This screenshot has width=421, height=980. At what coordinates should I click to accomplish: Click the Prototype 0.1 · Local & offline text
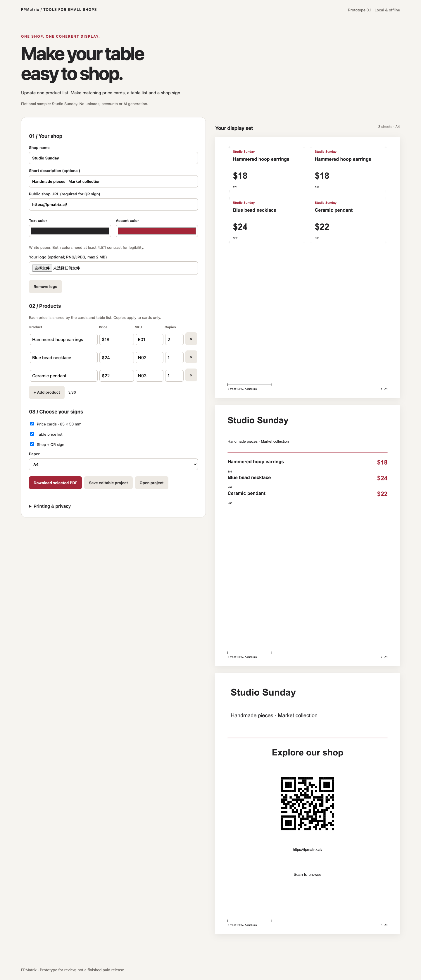click(374, 10)
